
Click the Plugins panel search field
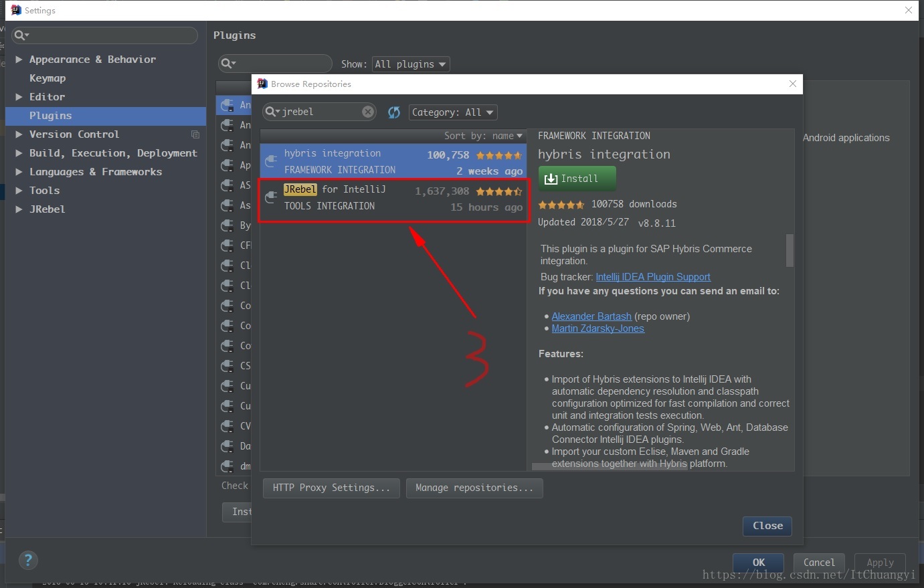[x=275, y=64]
